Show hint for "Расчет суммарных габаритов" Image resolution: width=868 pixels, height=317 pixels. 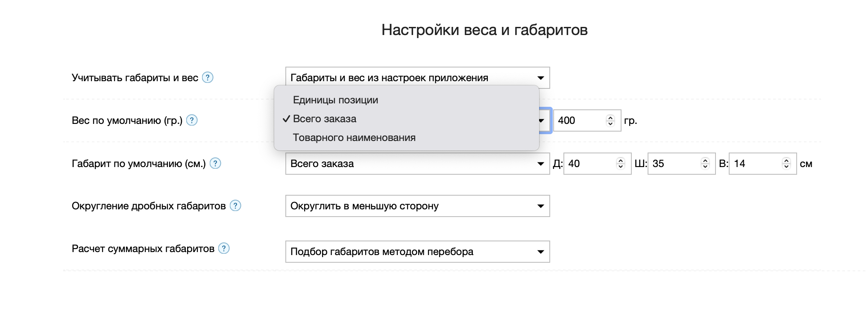pyautogui.click(x=224, y=248)
